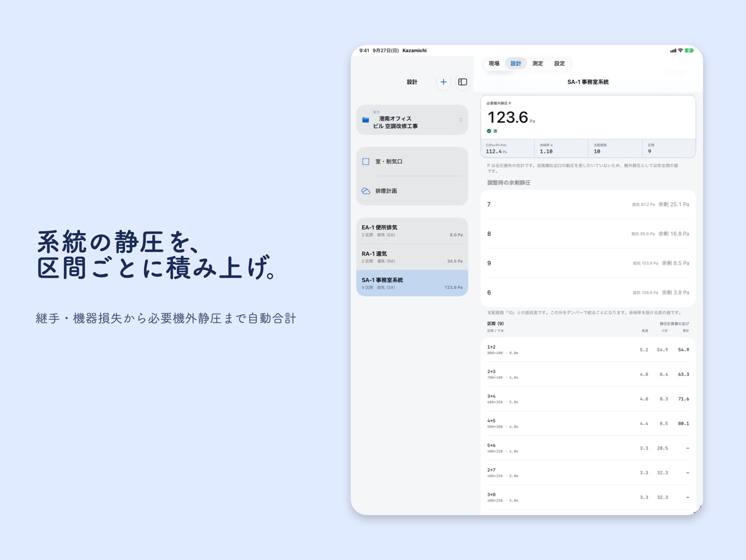Open section row 2→3 (700×400)

[x=588, y=374]
